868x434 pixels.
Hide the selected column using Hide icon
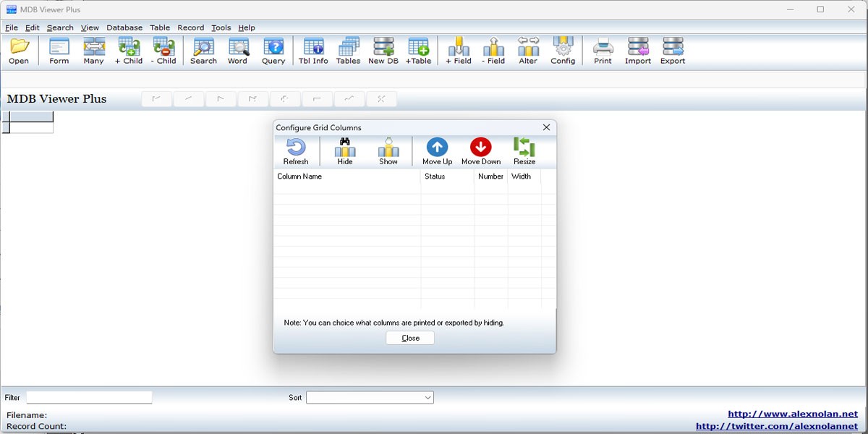[x=345, y=152]
